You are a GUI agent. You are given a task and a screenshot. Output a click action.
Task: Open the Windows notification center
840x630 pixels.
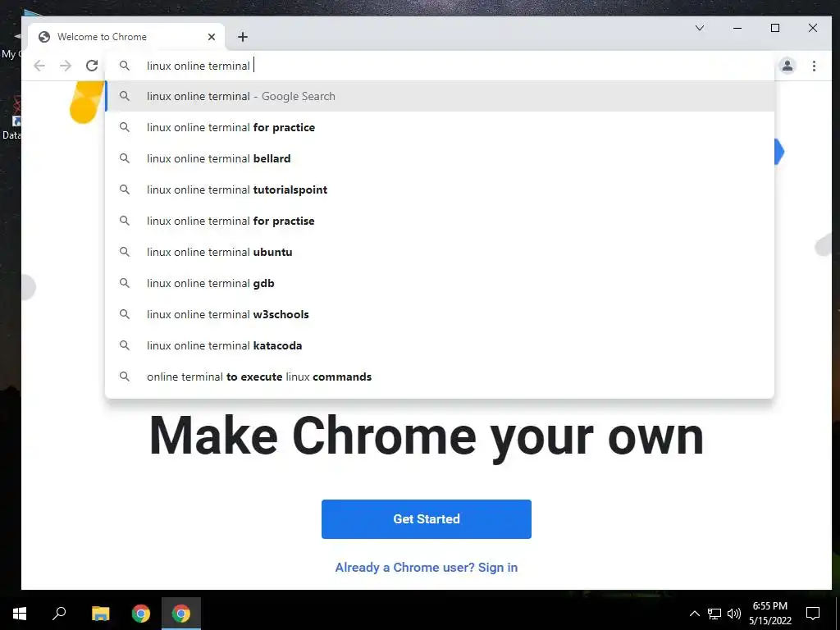(813, 614)
